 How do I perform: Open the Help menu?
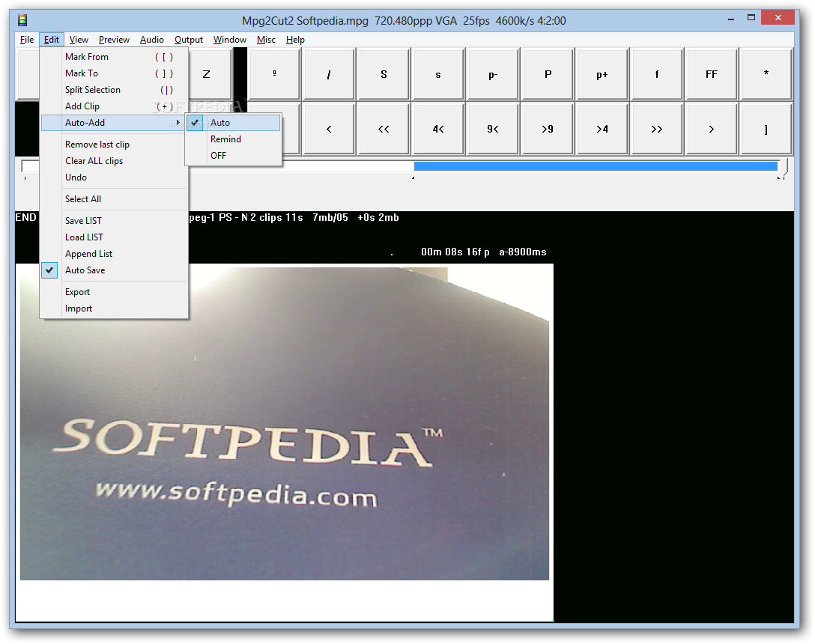click(x=295, y=40)
